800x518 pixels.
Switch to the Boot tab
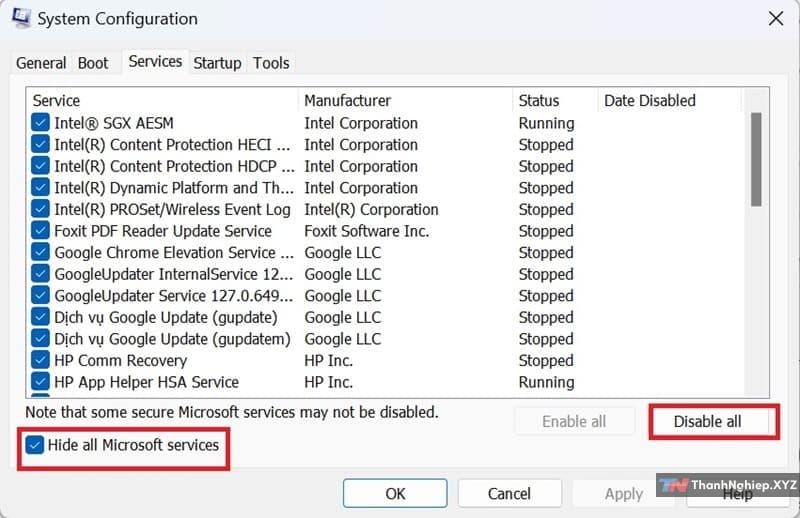(93, 63)
